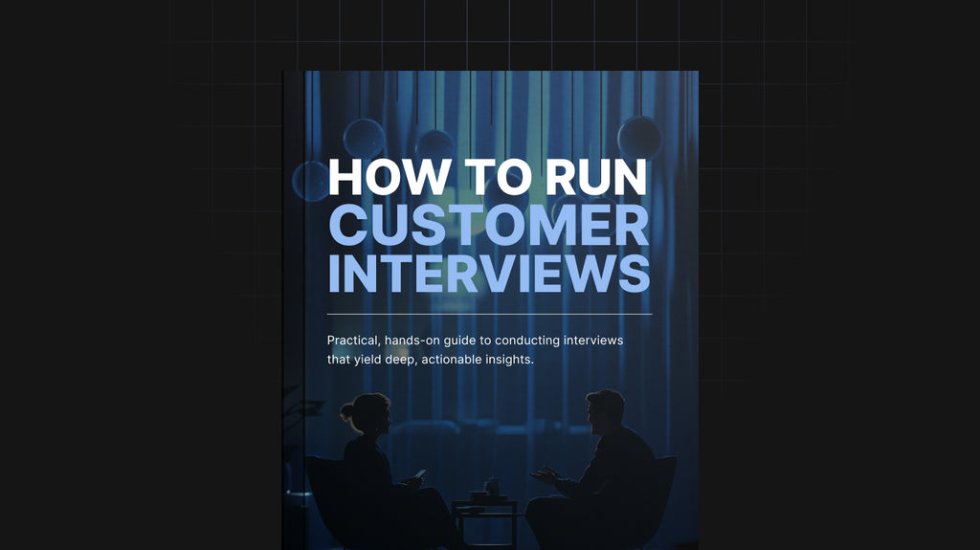The image size is (980, 550).
Task: Click the glowing sphere left of "HOW"
Action: pos(311,181)
